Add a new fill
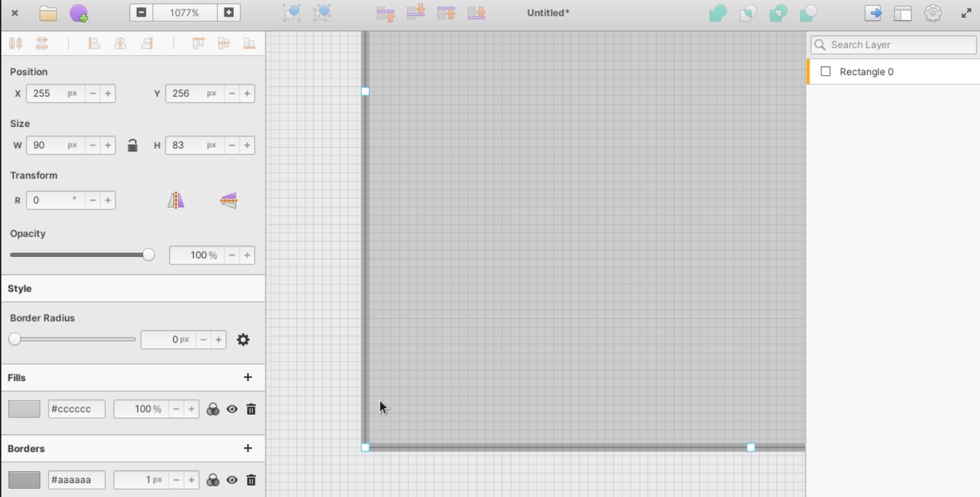Image resolution: width=980 pixels, height=497 pixels. click(248, 377)
